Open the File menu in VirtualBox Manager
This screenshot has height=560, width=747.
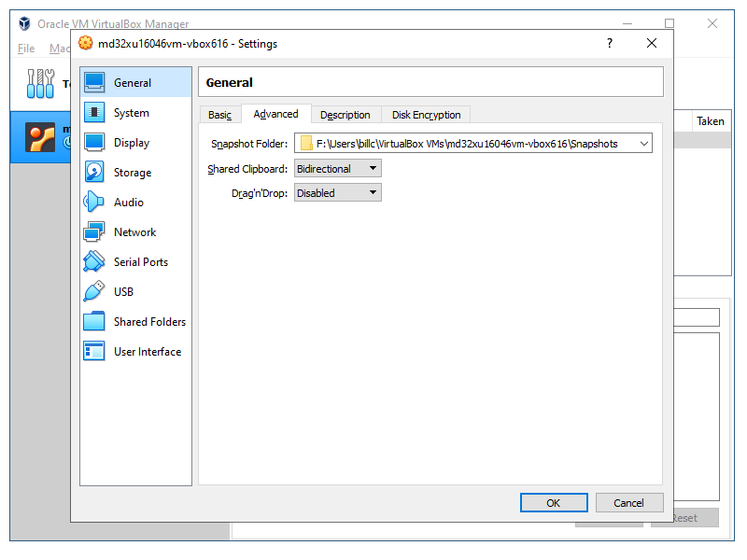(26, 49)
